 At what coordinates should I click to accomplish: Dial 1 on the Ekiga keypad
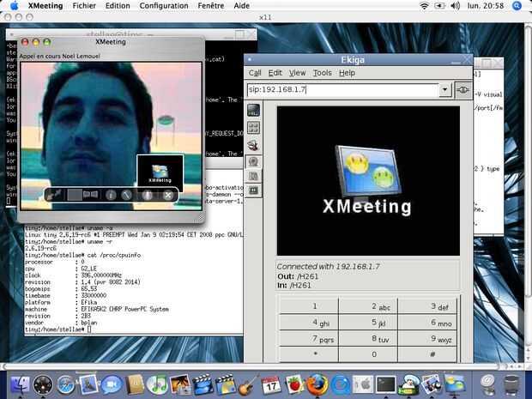pos(309,306)
